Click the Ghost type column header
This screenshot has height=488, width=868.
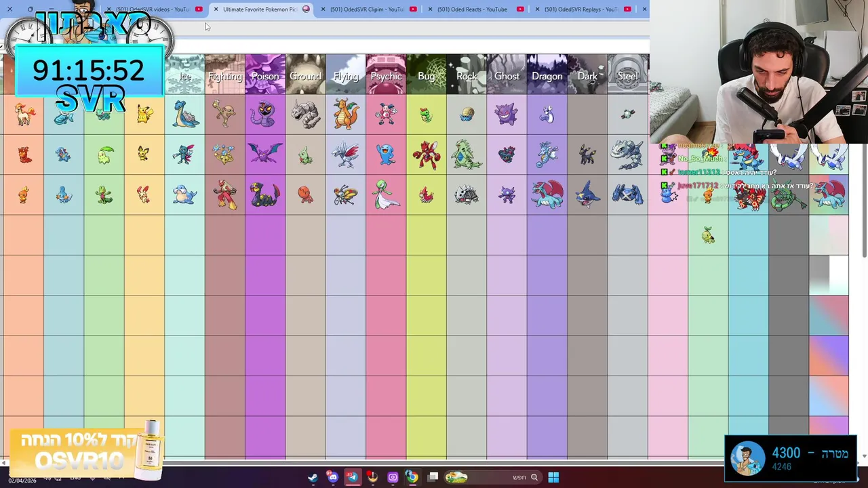coord(507,74)
